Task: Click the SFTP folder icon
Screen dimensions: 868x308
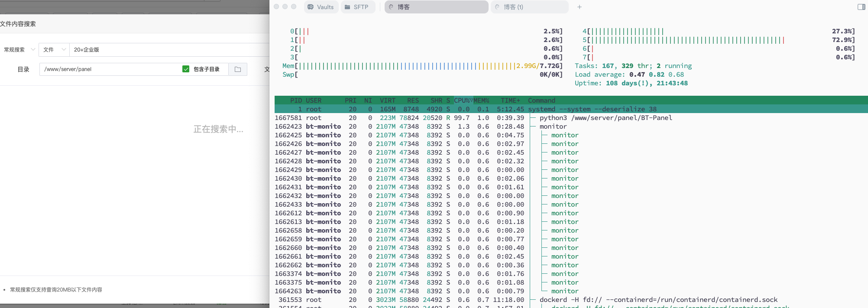Action: tap(347, 7)
